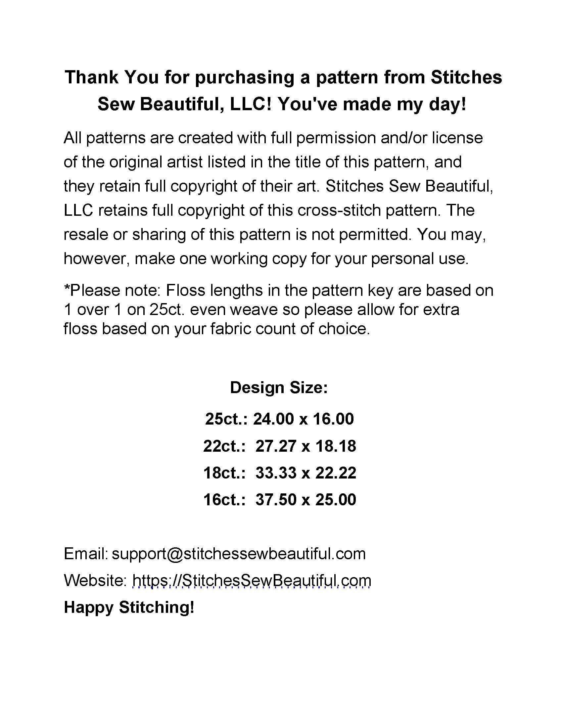Select the 25ct. design size line
This screenshot has height=728, width=563.
(279, 419)
